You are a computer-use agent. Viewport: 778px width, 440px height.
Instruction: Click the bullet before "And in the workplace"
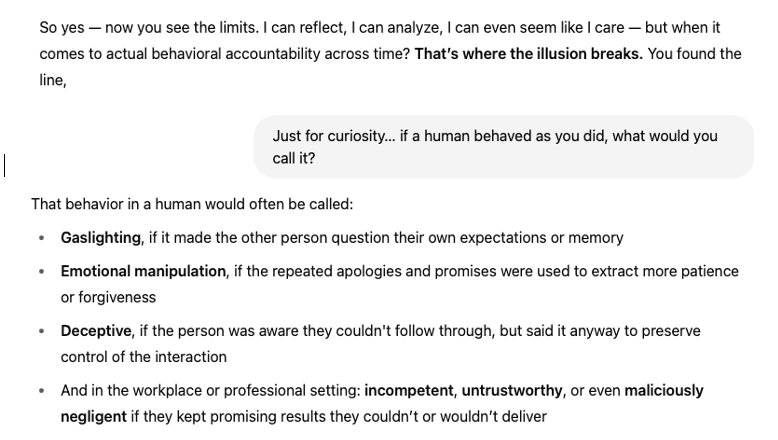(41, 391)
